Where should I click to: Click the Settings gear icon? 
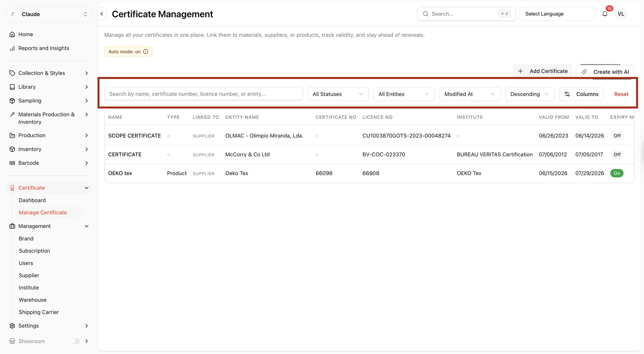coord(12,326)
